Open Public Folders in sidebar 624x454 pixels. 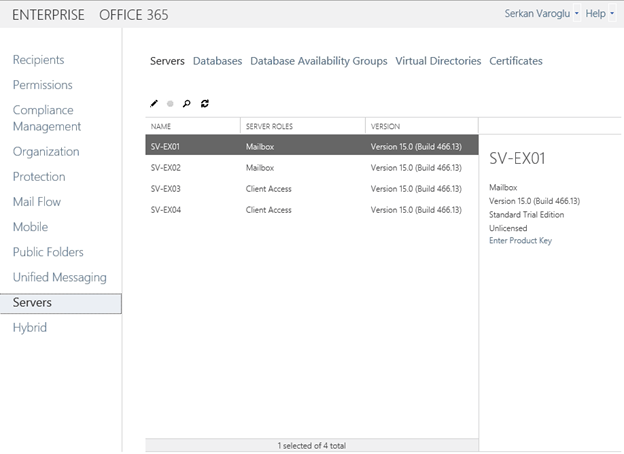point(48,252)
